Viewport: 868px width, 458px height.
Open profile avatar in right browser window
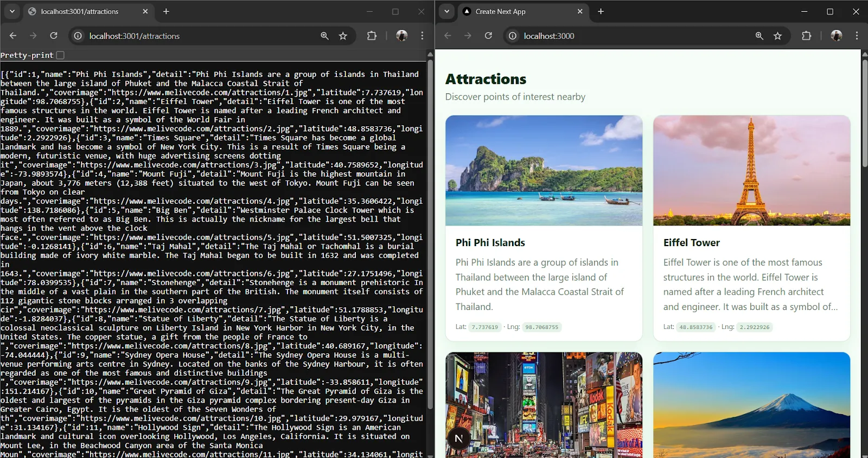(837, 36)
